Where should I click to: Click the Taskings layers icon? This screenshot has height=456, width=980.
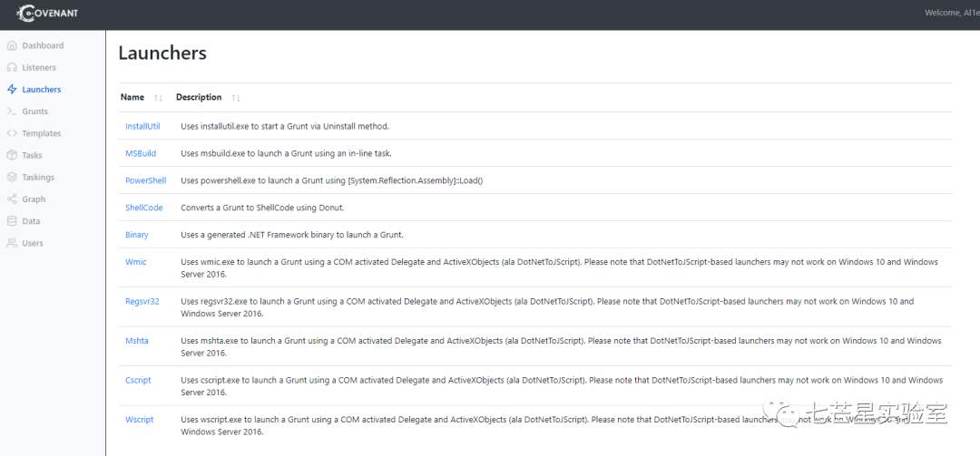pos(12,178)
